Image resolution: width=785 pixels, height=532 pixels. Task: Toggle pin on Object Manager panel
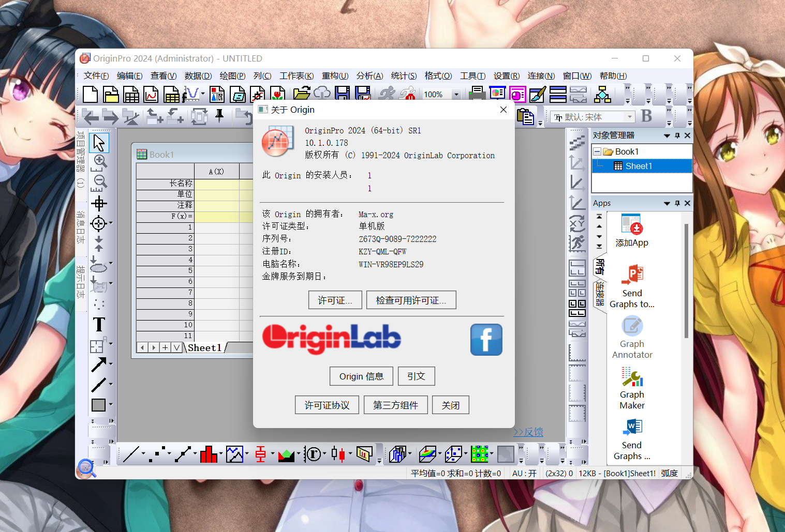pos(677,135)
